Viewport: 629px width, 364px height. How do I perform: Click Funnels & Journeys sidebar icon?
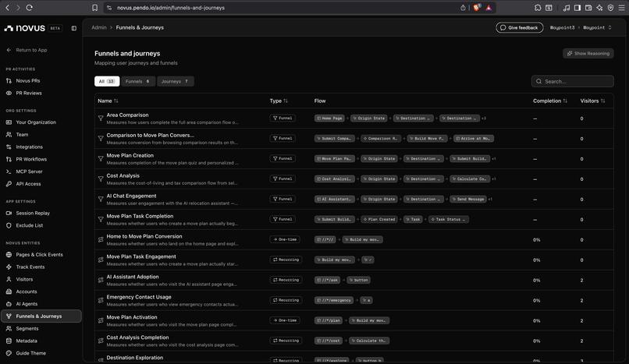click(9, 316)
